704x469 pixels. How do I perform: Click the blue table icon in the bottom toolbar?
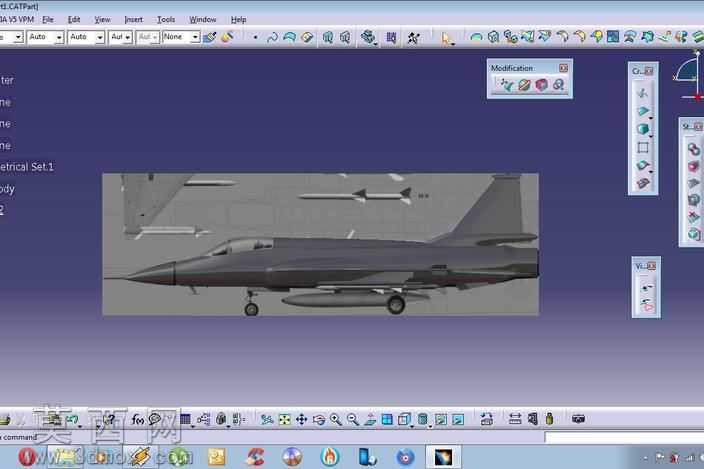click(185, 419)
